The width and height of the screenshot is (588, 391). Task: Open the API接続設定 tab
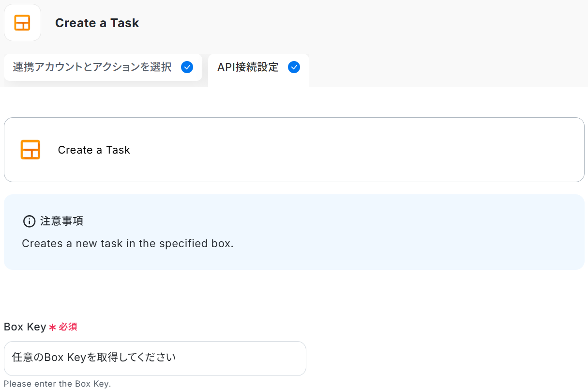point(248,67)
